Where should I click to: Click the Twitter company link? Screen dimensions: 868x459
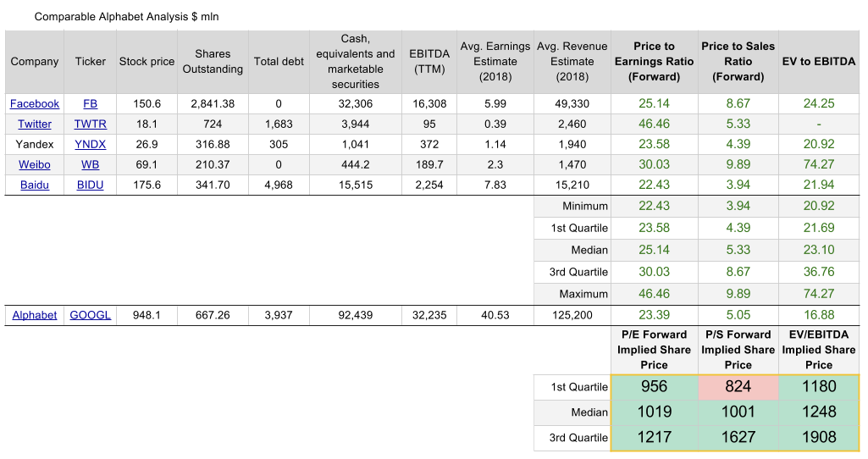pos(35,124)
